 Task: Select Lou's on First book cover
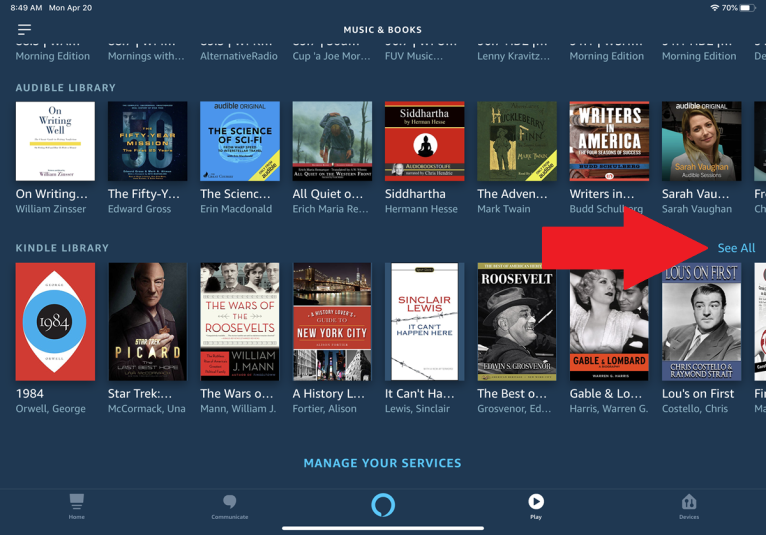702,322
